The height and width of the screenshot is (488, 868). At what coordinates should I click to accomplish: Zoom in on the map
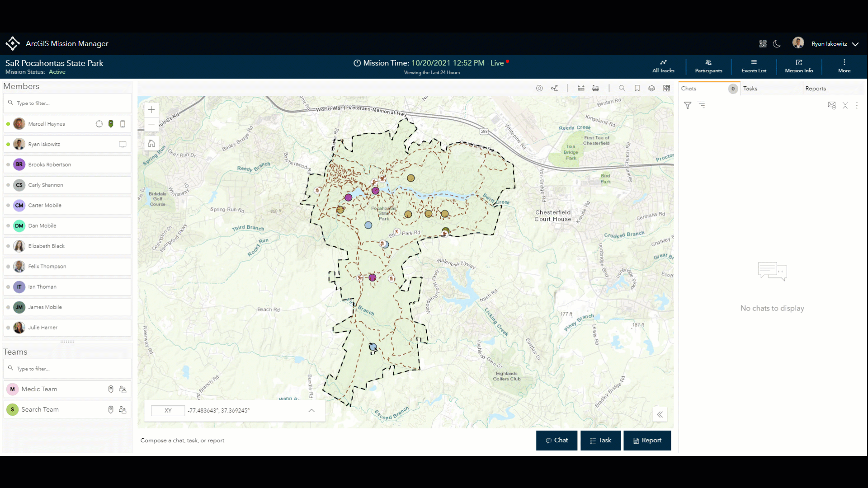coord(151,110)
